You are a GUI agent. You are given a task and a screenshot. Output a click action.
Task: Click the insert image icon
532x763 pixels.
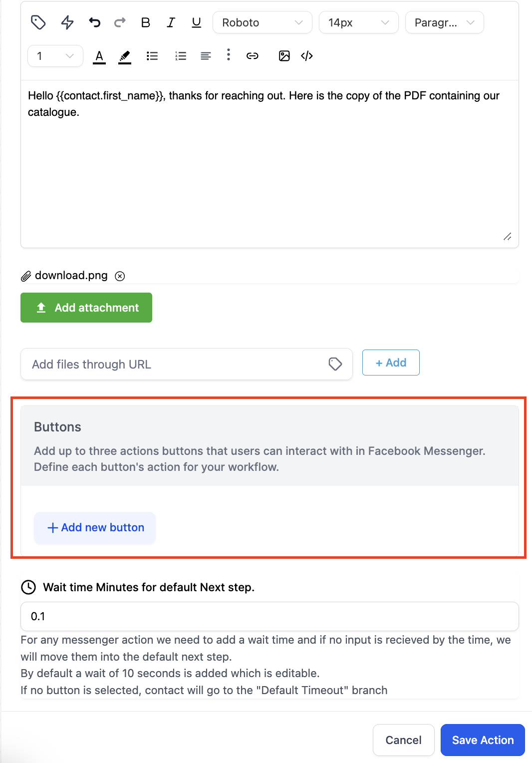point(284,56)
